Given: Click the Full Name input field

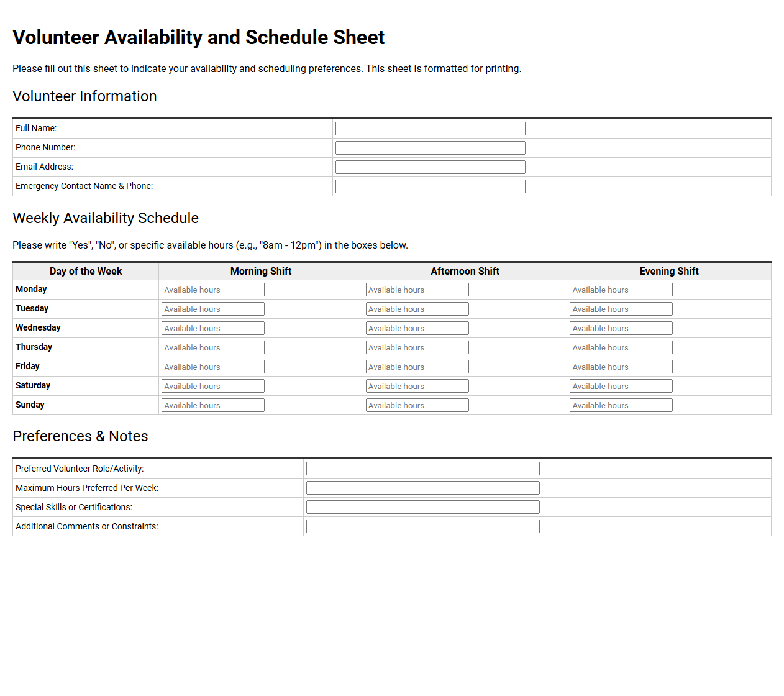Looking at the screenshot, I should (430, 129).
